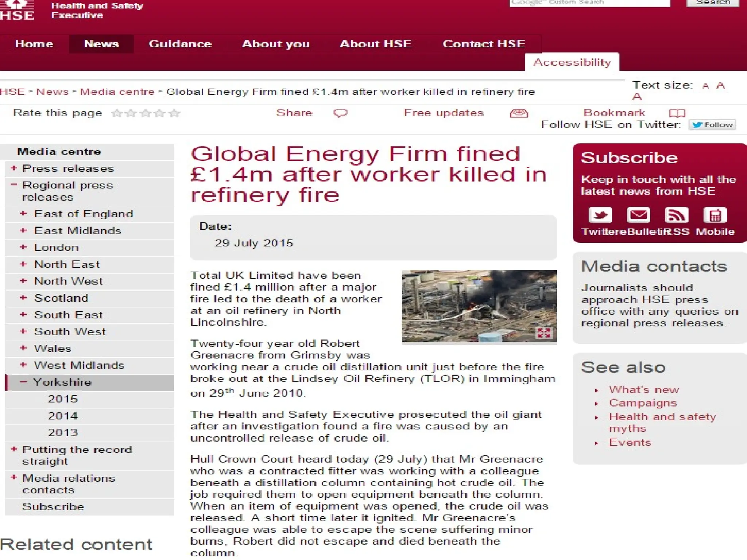The width and height of the screenshot is (747, 560).
Task: Click the Free updates inbox icon
Action: point(519,113)
